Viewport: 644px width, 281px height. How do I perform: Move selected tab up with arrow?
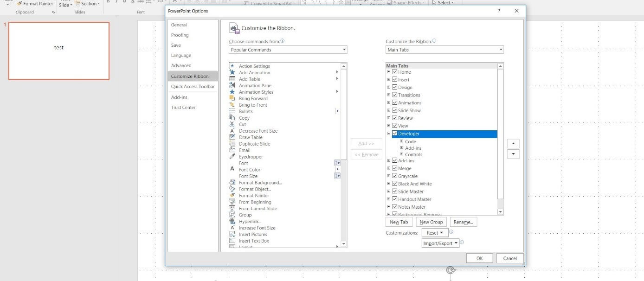(x=513, y=143)
